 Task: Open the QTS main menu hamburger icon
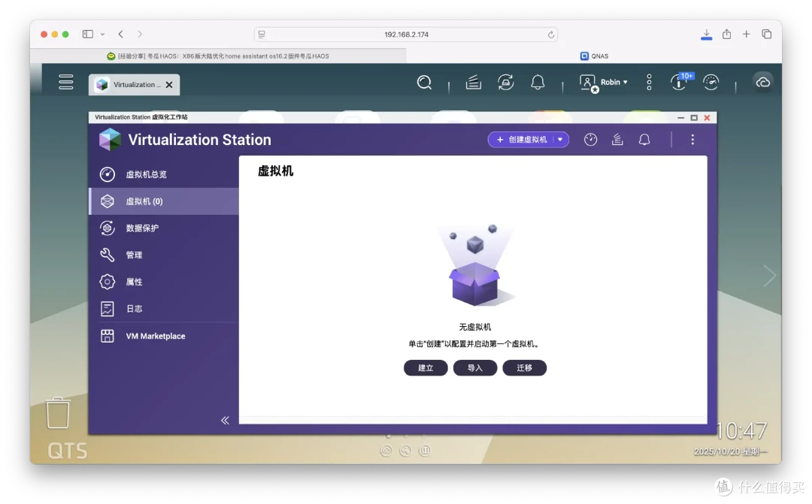[x=65, y=82]
